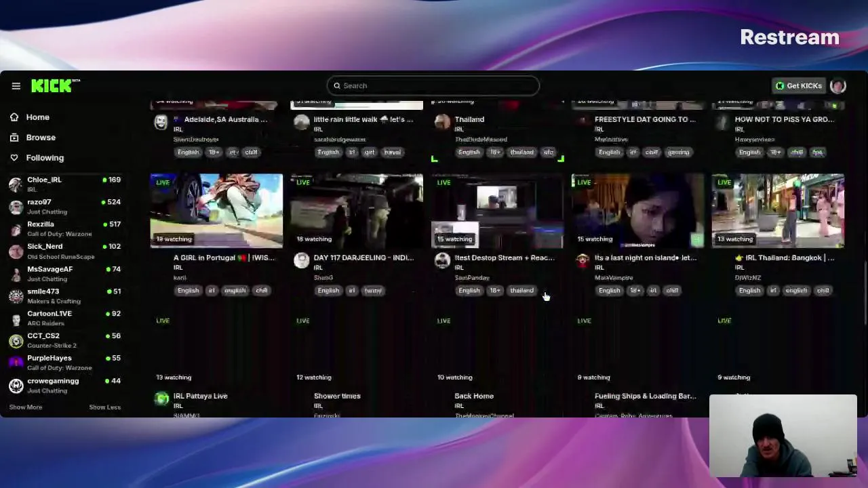Screen dimensions: 868x488
Task: Open the user profile avatar menu
Action: [837, 86]
